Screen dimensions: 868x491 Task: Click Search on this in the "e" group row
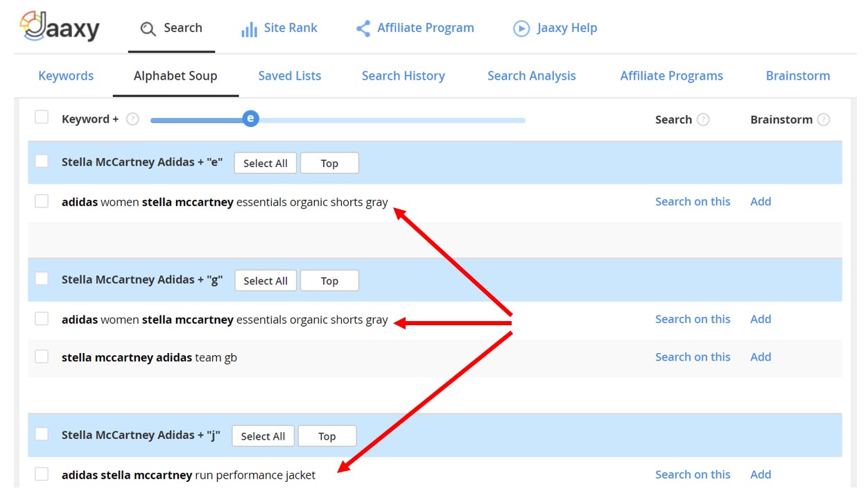[693, 202]
